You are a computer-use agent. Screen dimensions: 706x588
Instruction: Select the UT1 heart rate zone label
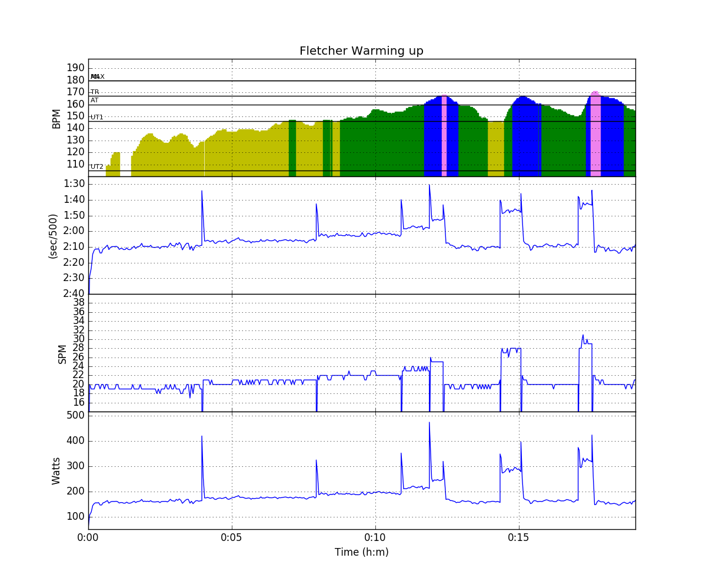(96, 118)
